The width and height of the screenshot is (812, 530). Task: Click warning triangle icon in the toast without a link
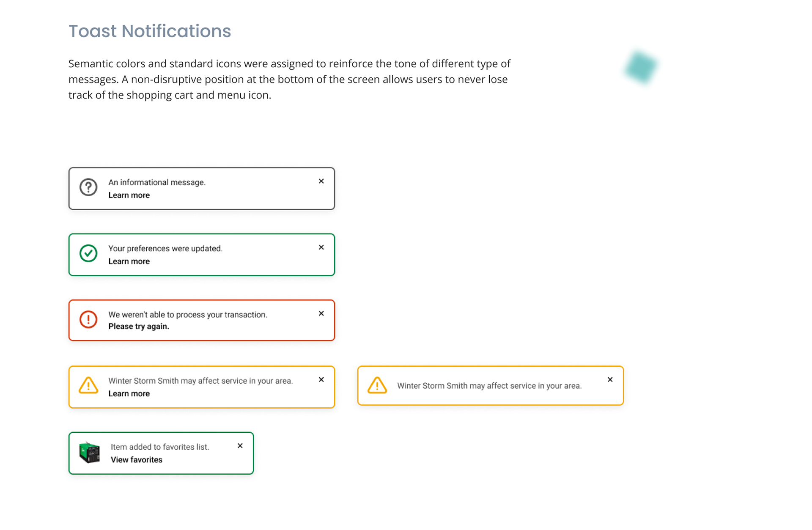pos(377,385)
